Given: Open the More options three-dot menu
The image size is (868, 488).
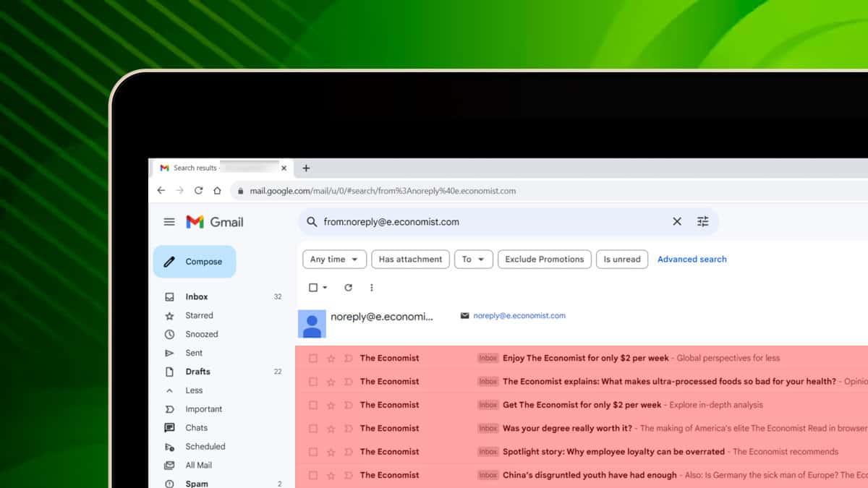Looking at the screenshot, I should (x=372, y=288).
